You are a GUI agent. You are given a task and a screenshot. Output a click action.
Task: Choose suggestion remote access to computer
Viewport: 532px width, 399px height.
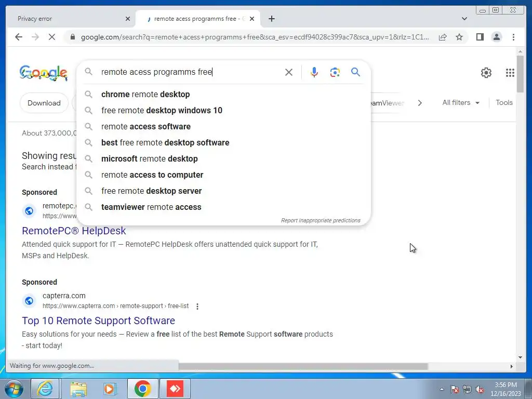coord(224,175)
